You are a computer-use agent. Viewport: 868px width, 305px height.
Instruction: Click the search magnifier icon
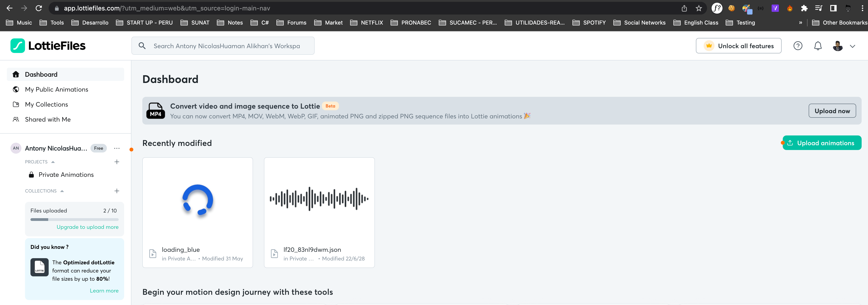(142, 45)
